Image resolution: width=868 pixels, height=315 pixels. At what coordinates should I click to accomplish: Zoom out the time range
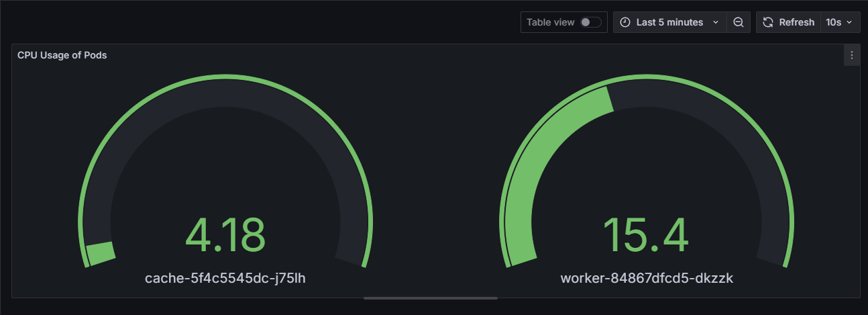click(x=739, y=22)
